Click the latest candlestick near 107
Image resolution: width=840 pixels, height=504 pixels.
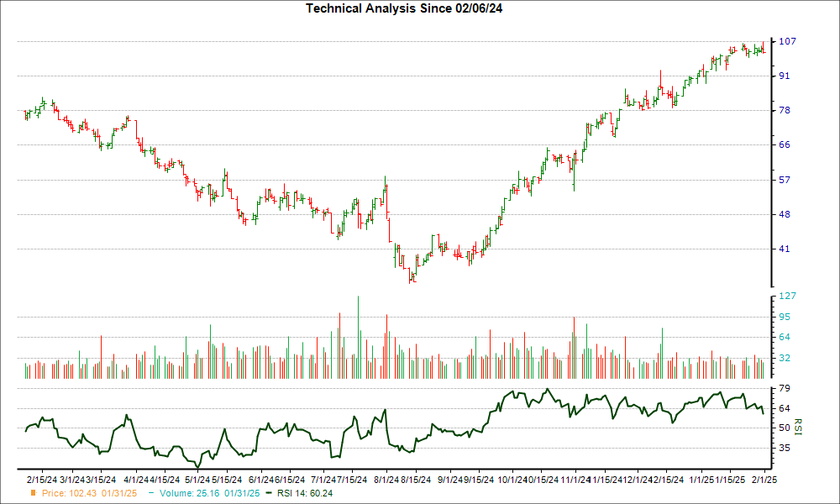(x=763, y=47)
